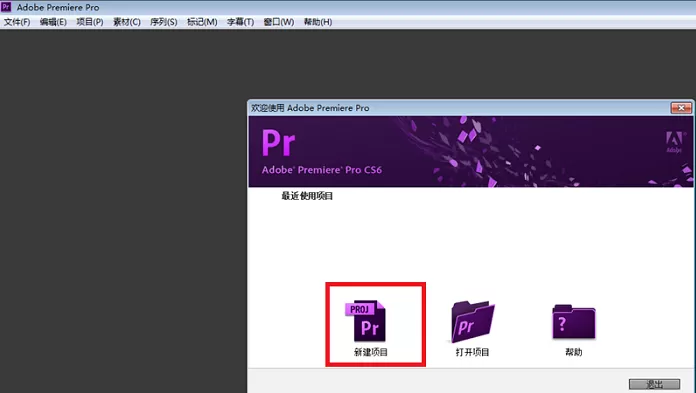Close the welcome dialog with the X button
The width and height of the screenshot is (696, 393).
point(681,107)
